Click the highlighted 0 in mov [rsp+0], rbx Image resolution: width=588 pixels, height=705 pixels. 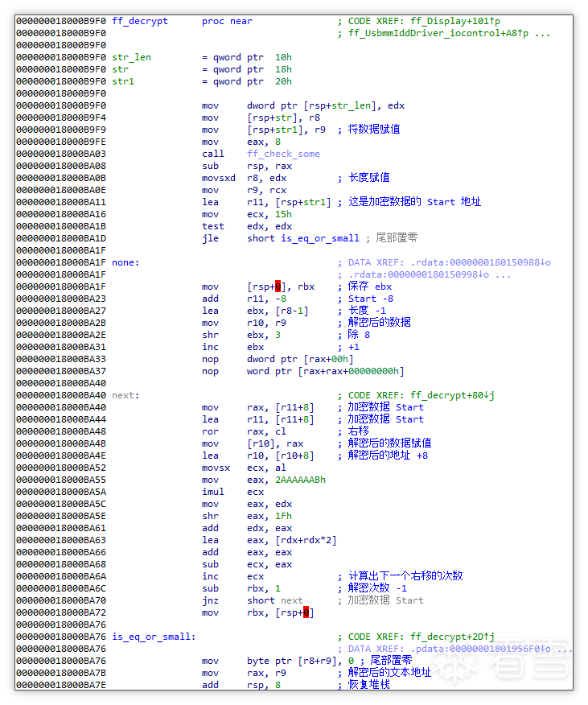[278, 287]
